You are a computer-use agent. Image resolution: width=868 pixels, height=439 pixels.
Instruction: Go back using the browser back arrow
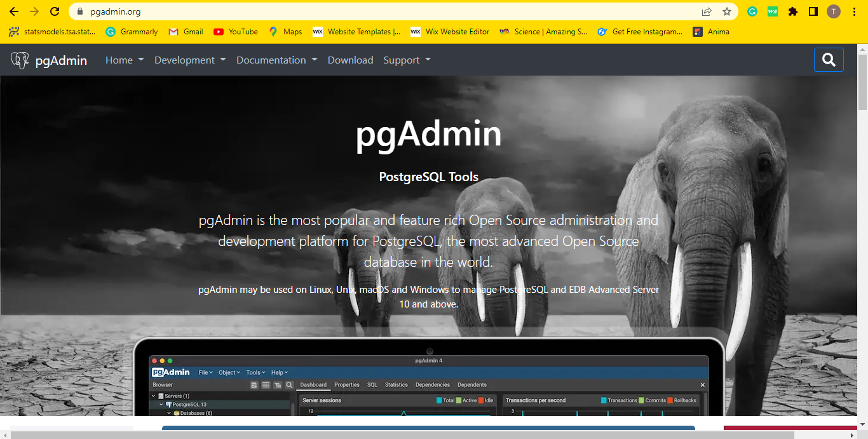(x=14, y=11)
